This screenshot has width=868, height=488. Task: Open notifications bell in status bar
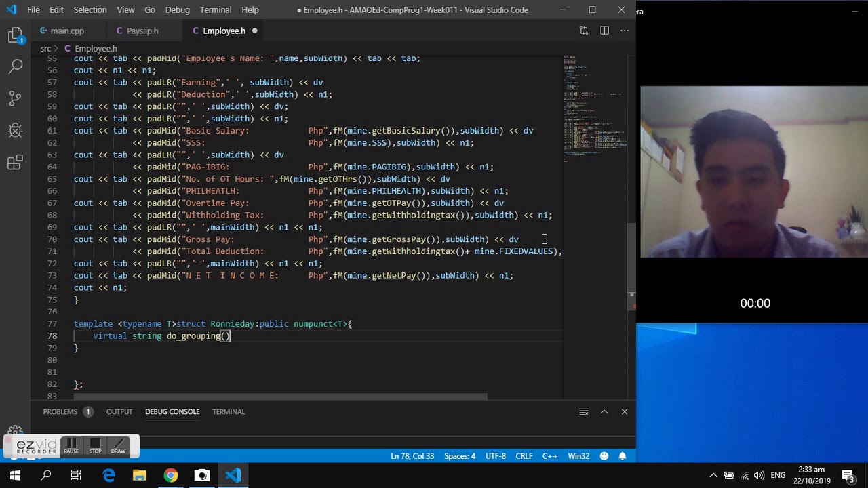tap(623, 456)
